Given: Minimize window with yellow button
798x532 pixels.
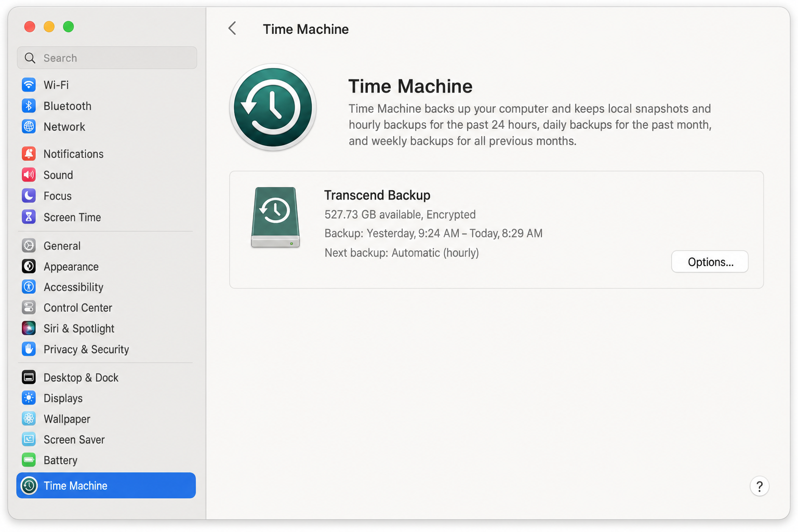Looking at the screenshot, I should (49, 26).
